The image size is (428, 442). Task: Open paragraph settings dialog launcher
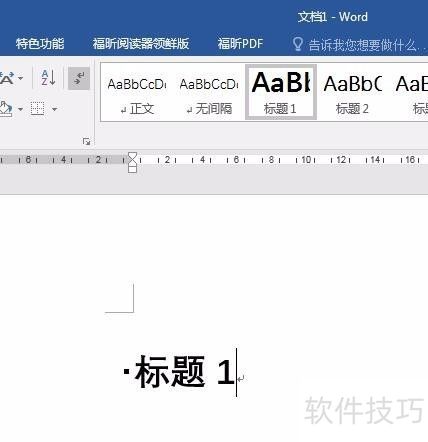point(86,142)
